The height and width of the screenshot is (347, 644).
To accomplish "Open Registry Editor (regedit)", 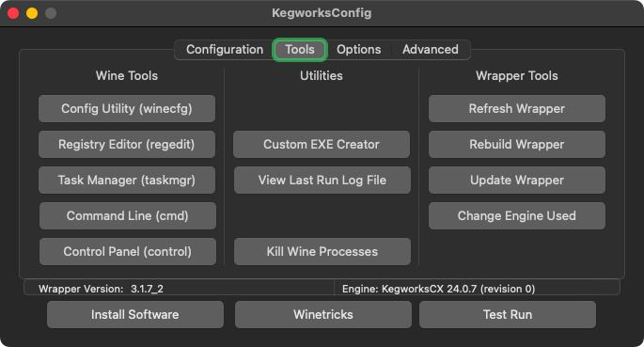I will (127, 145).
